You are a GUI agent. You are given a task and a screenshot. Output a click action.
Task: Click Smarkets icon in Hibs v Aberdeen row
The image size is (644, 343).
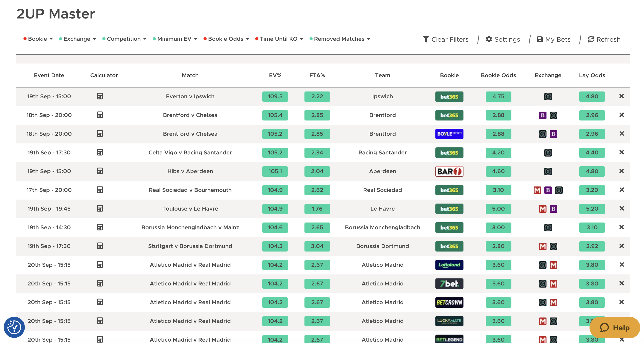click(548, 171)
